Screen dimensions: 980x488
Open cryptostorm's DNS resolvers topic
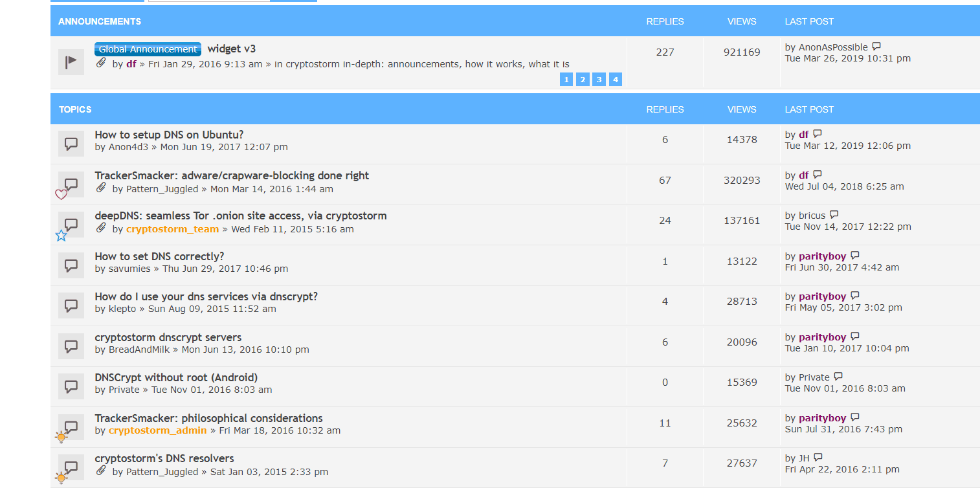[x=164, y=458]
